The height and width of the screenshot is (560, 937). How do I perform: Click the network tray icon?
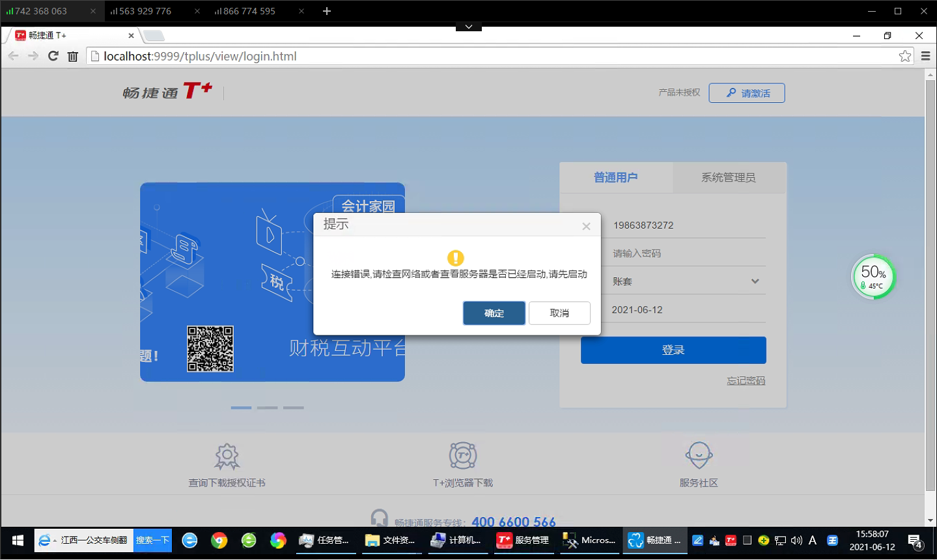point(780,540)
